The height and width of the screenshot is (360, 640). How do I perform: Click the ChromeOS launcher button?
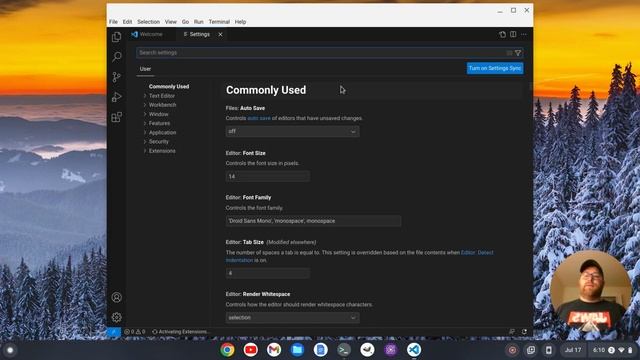(10, 350)
